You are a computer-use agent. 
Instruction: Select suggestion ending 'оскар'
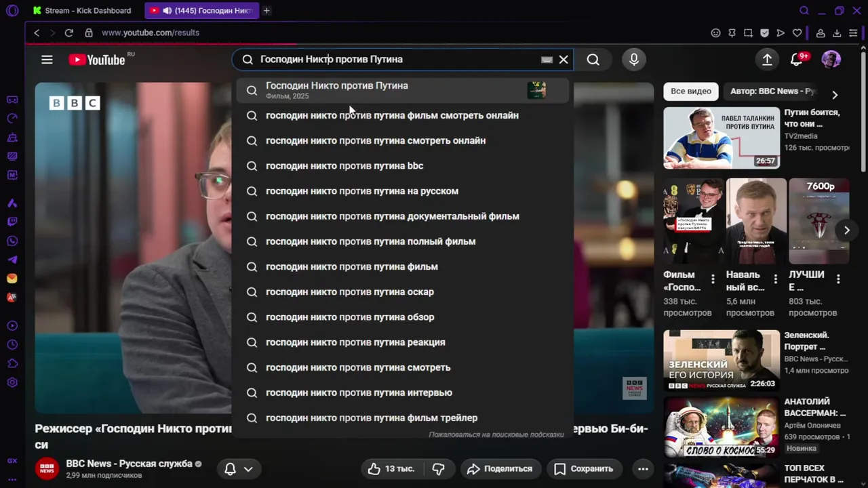pyautogui.click(x=403, y=292)
